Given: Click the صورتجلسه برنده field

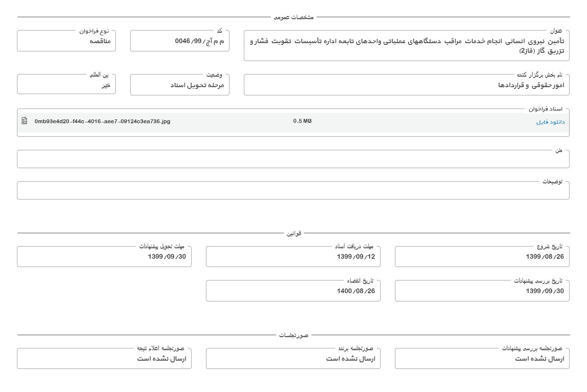Looking at the screenshot, I should (293, 358).
